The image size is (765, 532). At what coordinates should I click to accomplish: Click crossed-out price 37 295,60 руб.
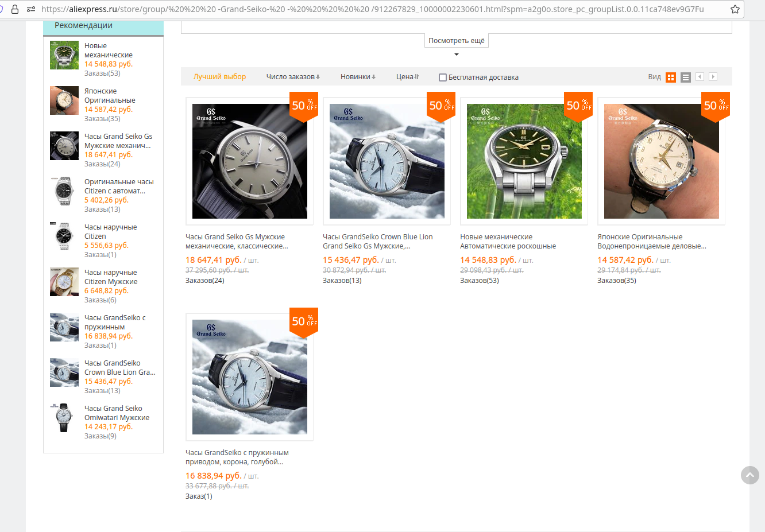pyautogui.click(x=217, y=270)
